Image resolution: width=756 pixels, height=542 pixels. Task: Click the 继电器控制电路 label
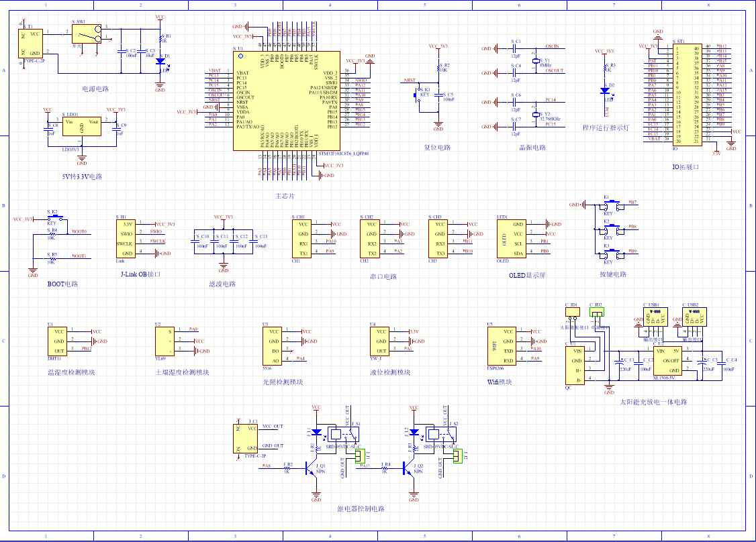click(361, 508)
